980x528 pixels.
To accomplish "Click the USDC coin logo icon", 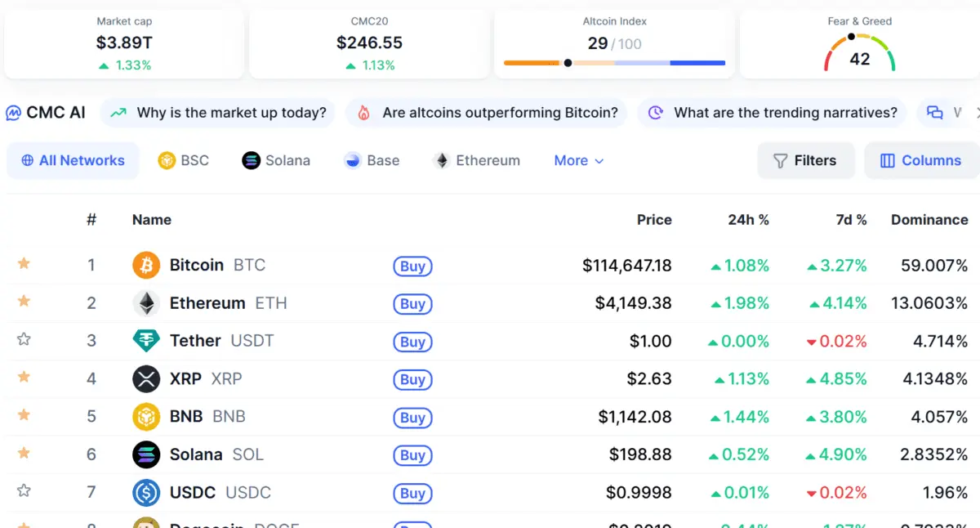I will 146,493.
